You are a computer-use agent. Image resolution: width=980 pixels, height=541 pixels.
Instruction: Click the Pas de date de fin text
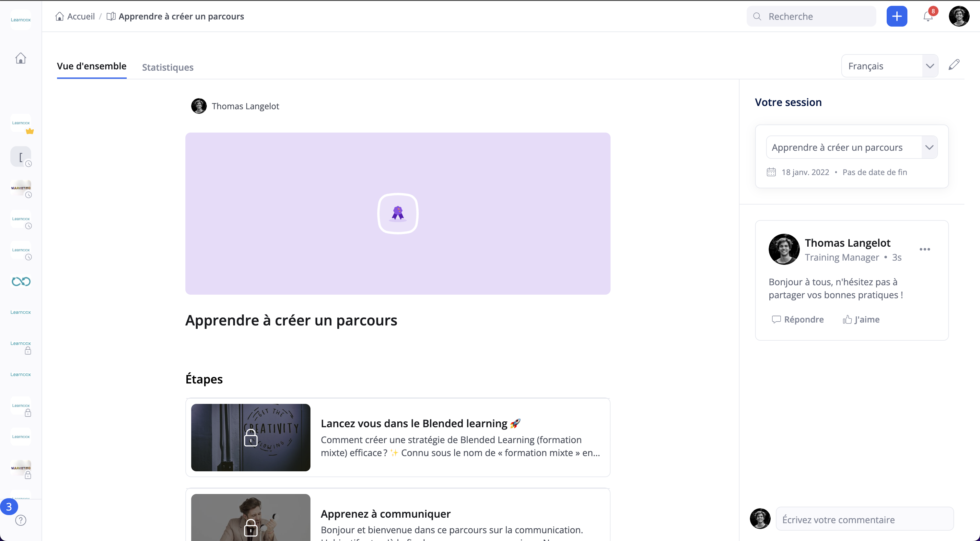click(875, 172)
